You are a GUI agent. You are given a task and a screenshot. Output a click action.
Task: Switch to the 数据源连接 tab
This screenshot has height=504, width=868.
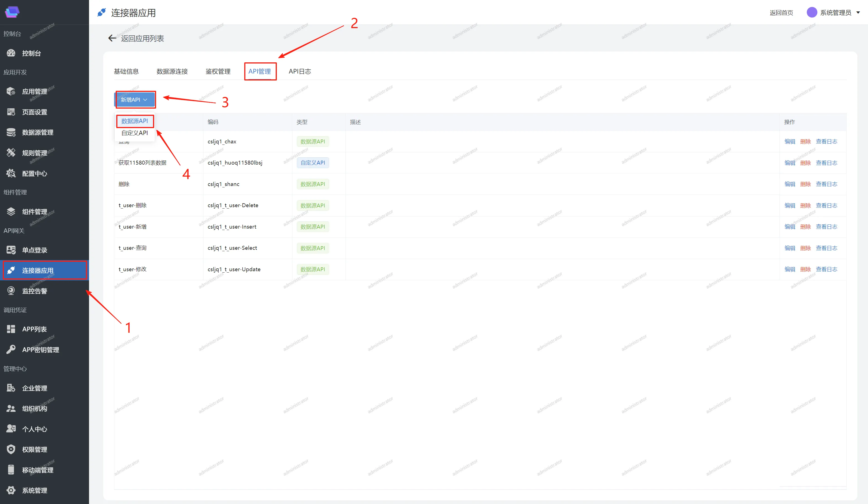click(172, 71)
